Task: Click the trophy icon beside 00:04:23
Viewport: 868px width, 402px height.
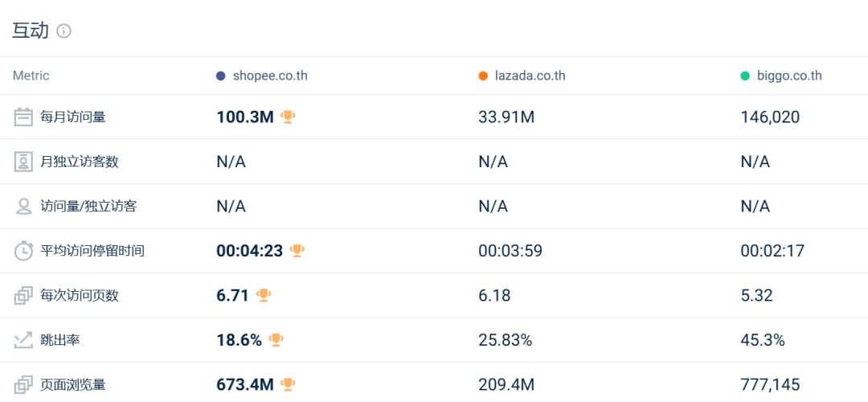Action: click(x=297, y=250)
